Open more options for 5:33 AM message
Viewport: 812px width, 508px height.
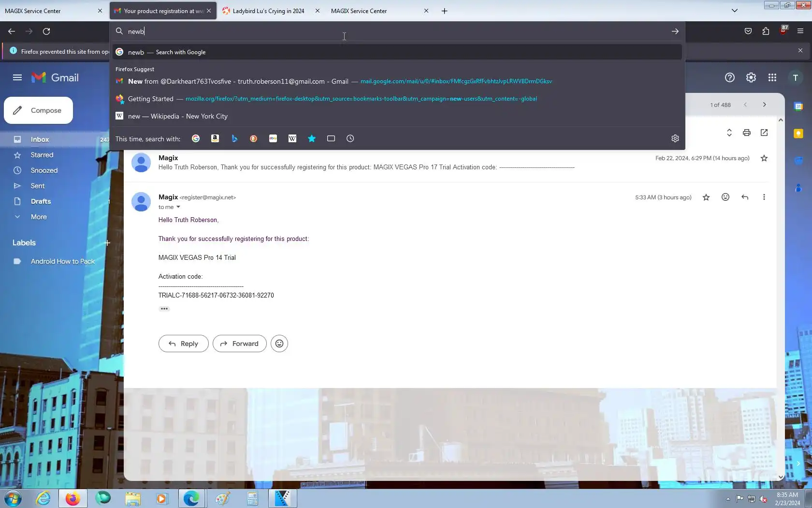(764, 197)
